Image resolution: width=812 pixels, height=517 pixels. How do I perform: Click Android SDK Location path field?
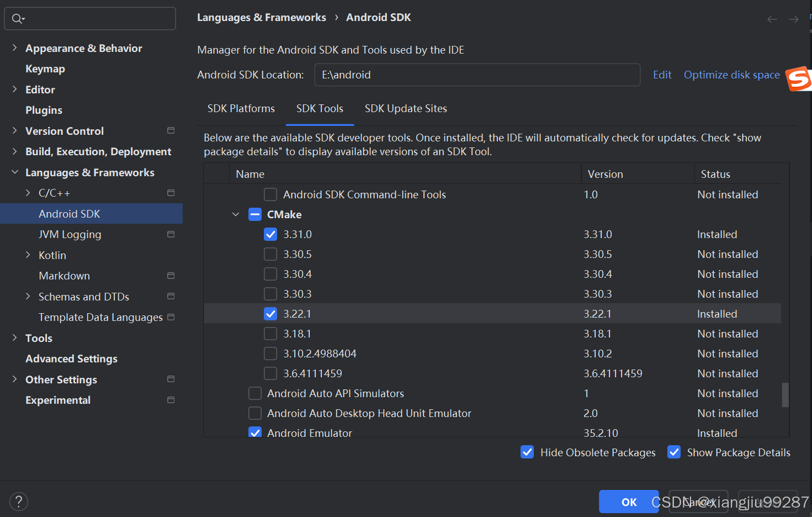click(477, 75)
